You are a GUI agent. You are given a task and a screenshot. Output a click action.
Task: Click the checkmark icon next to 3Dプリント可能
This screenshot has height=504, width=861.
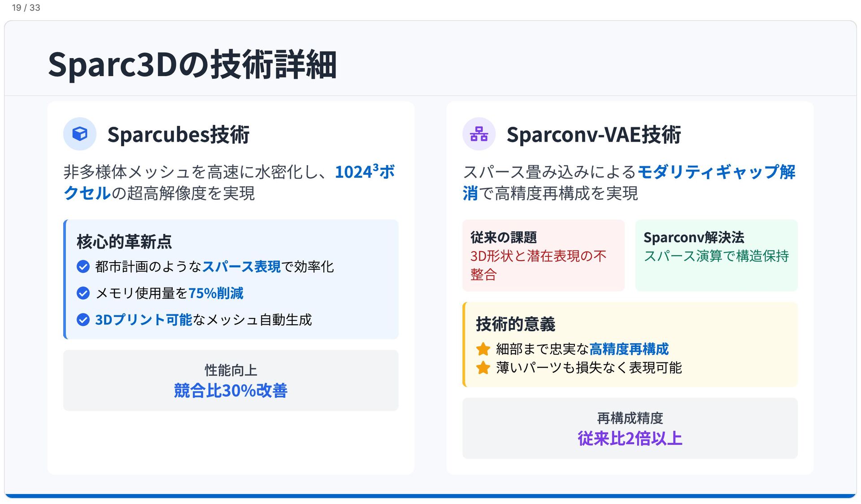[x=83, y=319]
